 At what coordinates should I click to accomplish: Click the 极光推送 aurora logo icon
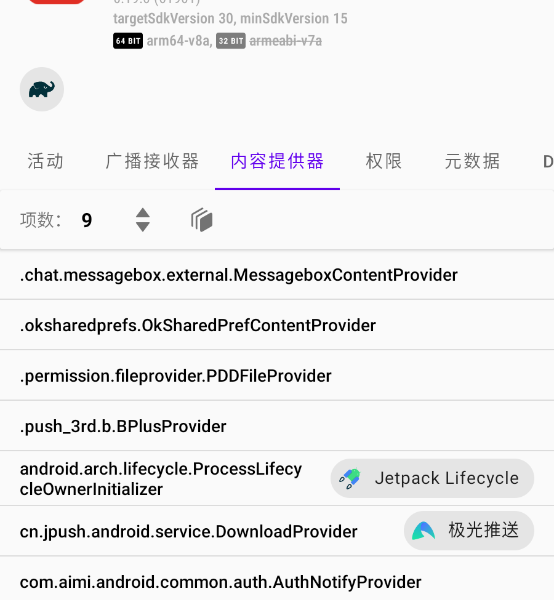click(x=424, y=531)
